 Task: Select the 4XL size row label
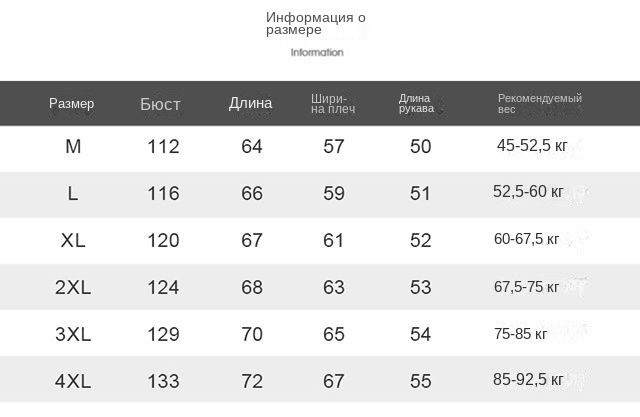[73, 381]
